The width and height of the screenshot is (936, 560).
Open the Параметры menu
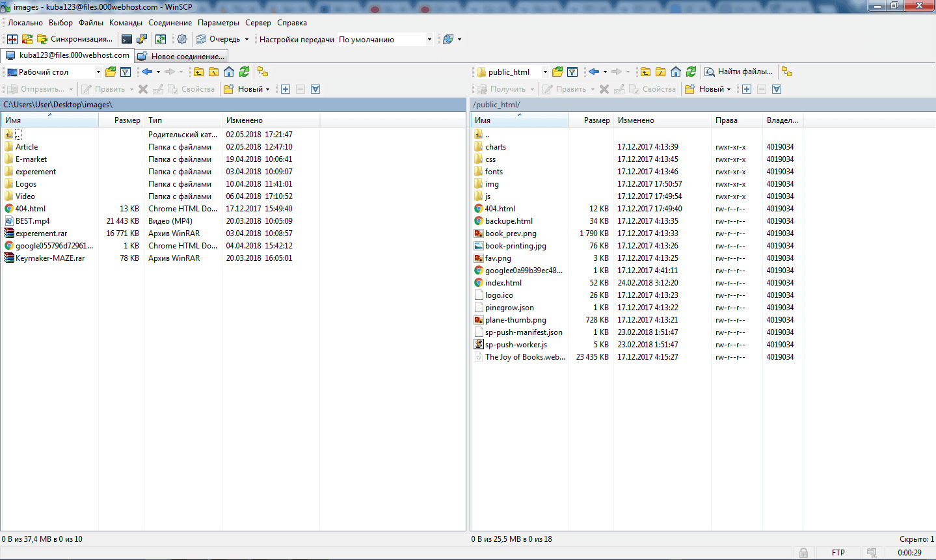click(219, 23)
